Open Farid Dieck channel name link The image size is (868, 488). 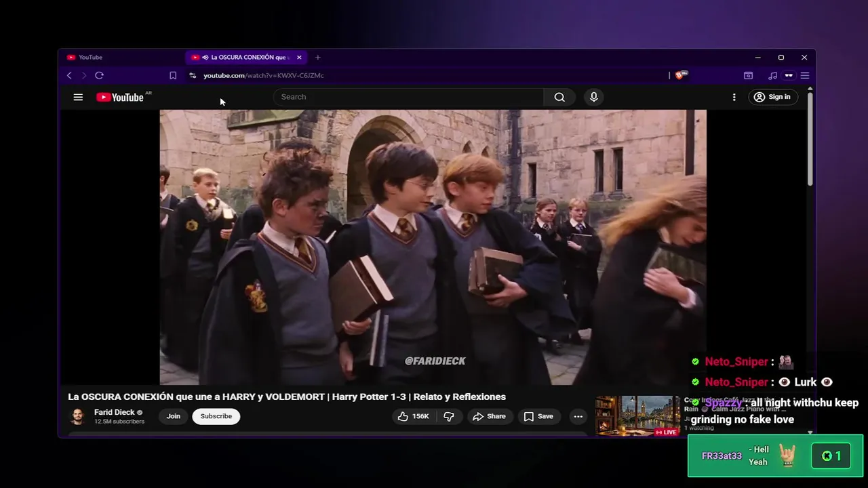point(114,412)
